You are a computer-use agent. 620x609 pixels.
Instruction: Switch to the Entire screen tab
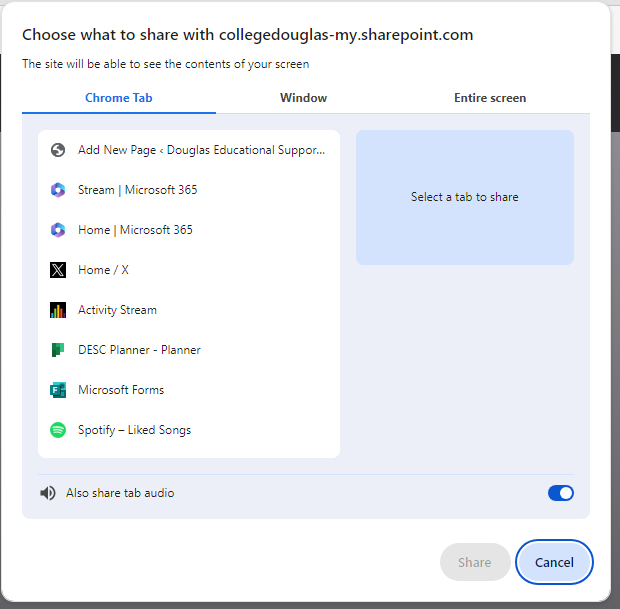490,98
